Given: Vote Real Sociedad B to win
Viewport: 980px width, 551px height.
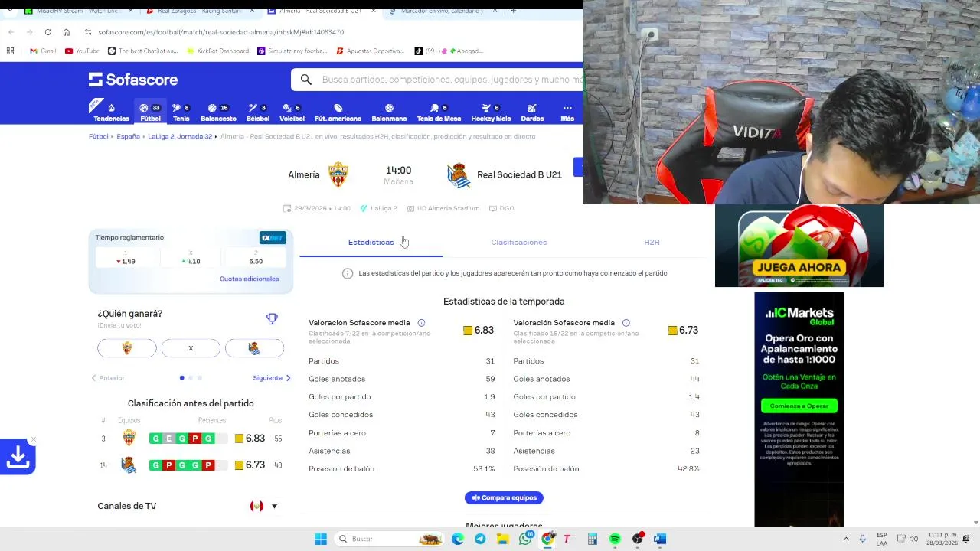Looking at the screenshot, I should [254, 348].
